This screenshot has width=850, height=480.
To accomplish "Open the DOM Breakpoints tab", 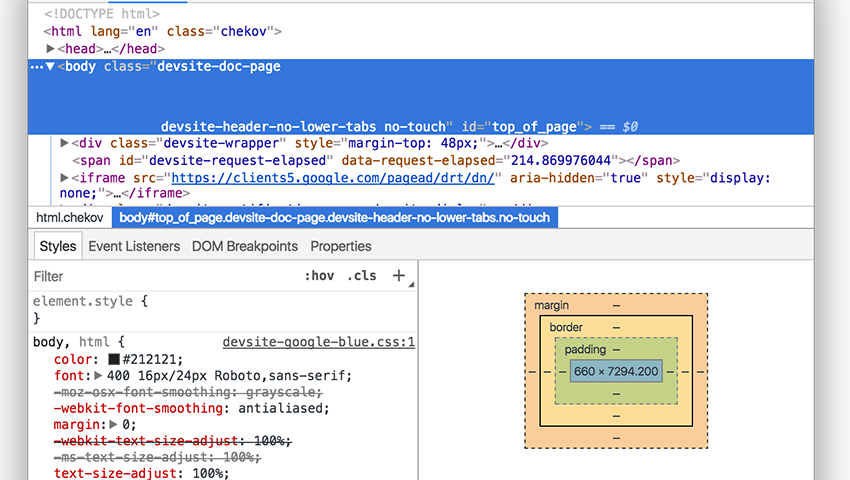I will (x=245, y=246).
